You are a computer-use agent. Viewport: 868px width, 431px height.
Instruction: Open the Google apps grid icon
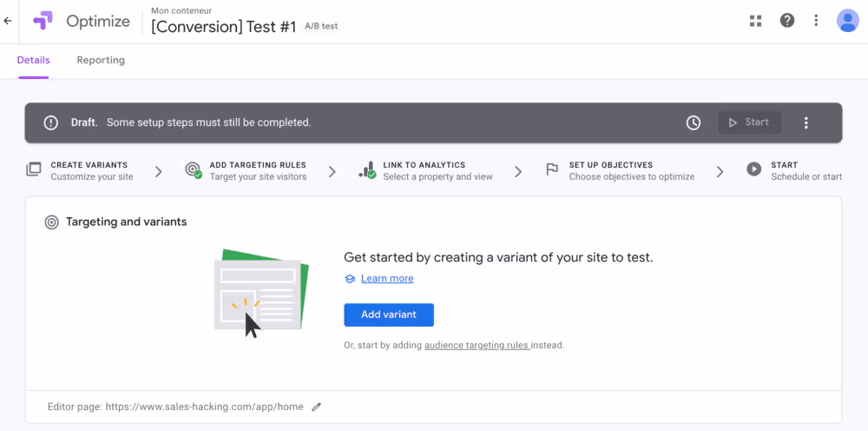click(756, 21)
